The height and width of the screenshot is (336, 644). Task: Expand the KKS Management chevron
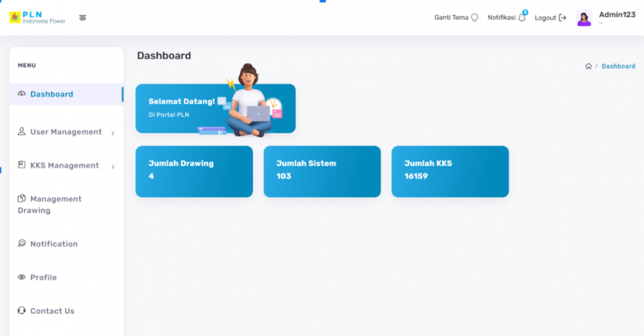pyautogui.click(x=112, y=166)
